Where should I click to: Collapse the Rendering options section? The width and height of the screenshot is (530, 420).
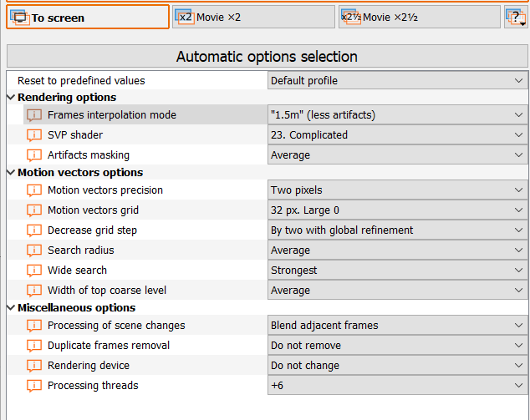coord(11,98)
